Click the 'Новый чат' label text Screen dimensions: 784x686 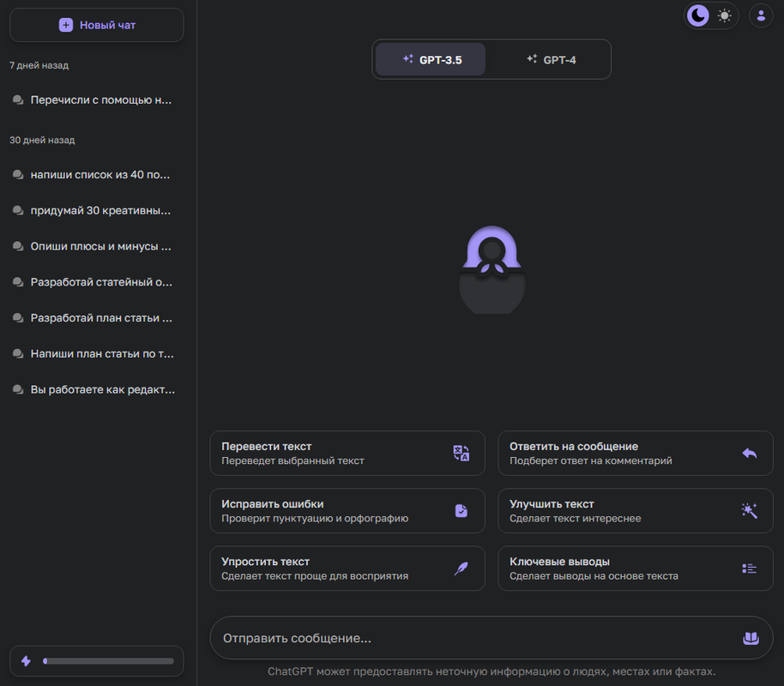tap(107, 25)
